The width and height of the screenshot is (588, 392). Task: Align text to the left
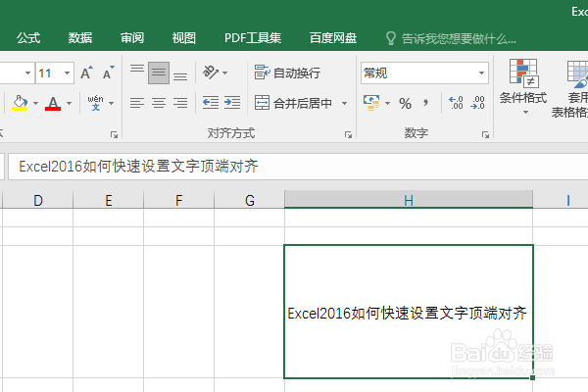137,103
